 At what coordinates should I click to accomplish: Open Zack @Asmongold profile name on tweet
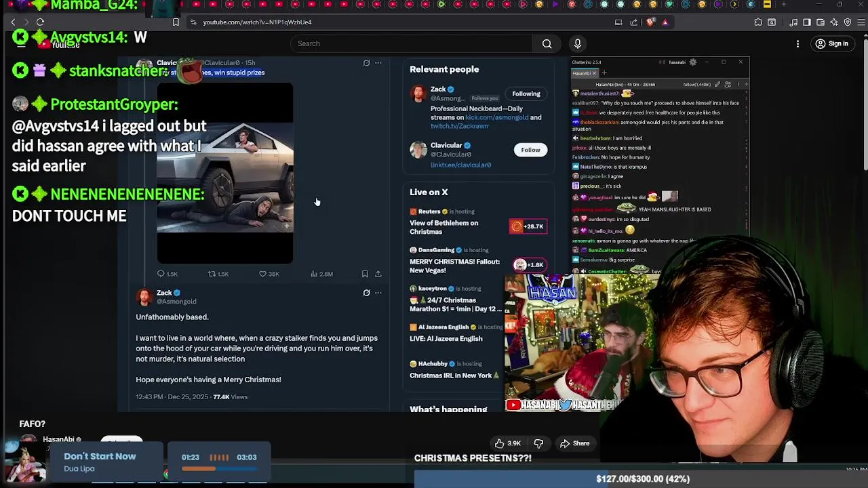coord(164,293)
